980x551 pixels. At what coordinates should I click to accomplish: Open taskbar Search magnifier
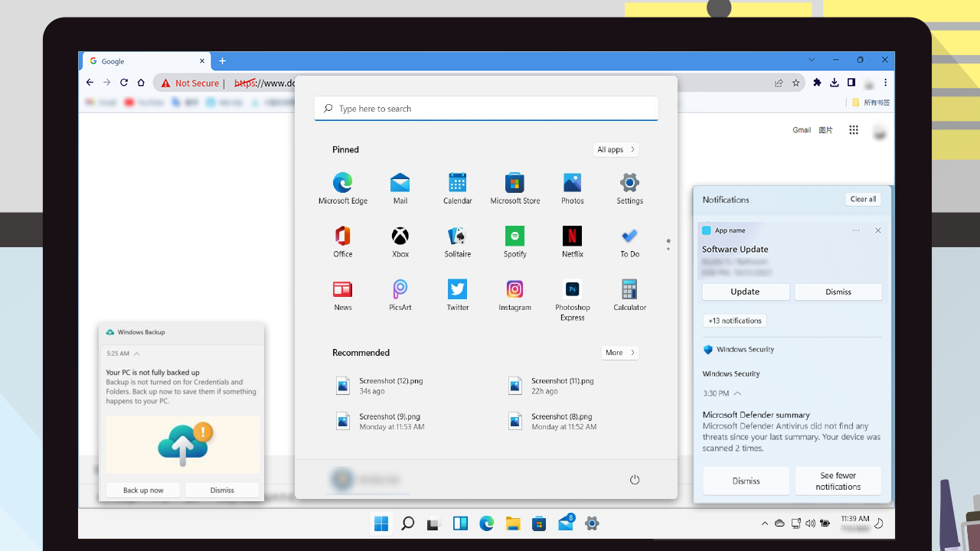[408, 523]
